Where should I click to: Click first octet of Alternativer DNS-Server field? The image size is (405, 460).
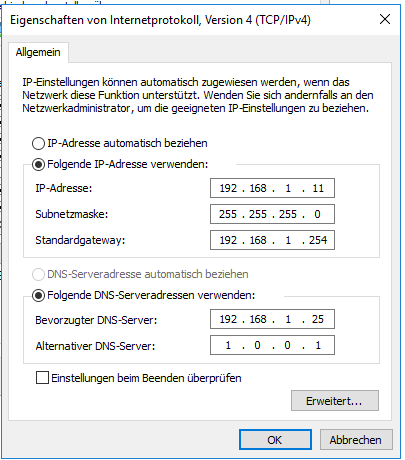[x=228, y=345]
